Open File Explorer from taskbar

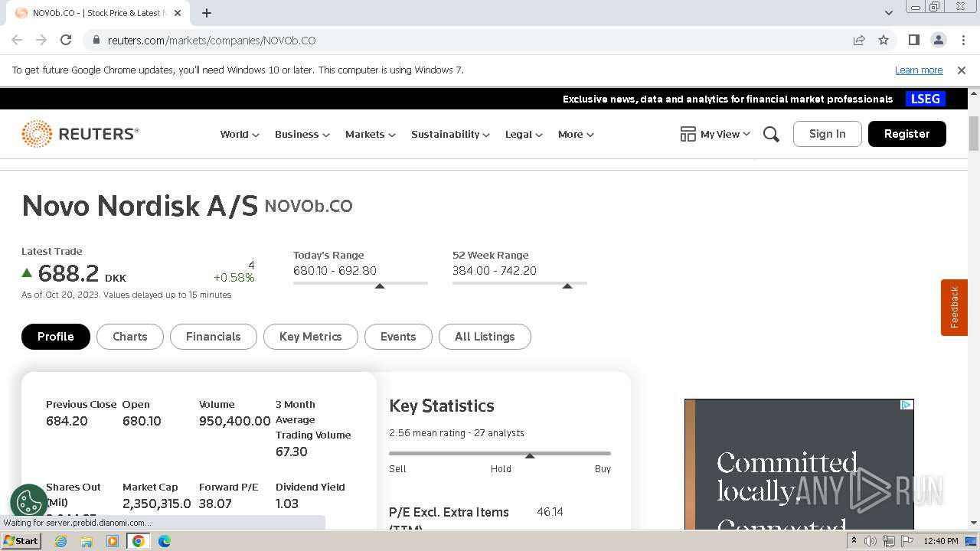87,541
